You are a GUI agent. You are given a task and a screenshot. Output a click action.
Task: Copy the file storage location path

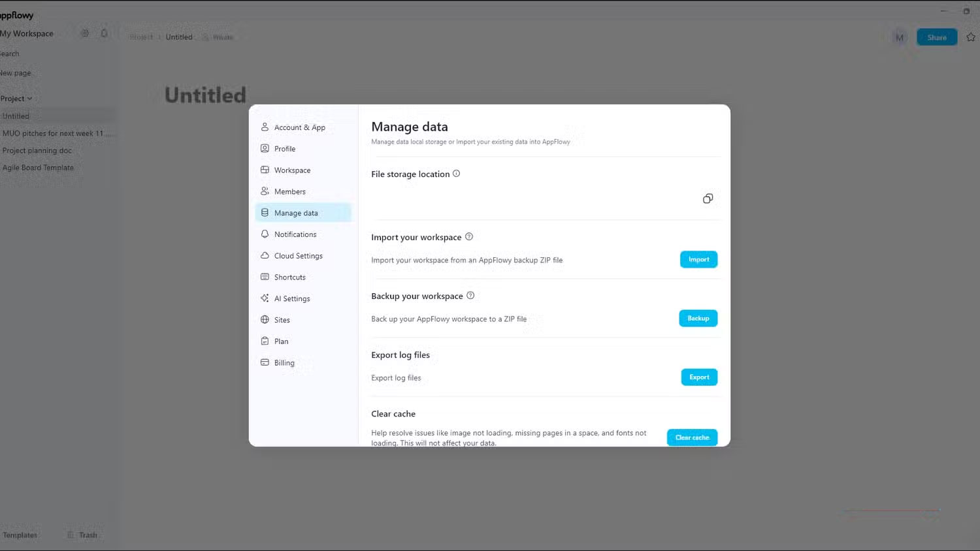point(708,198)
